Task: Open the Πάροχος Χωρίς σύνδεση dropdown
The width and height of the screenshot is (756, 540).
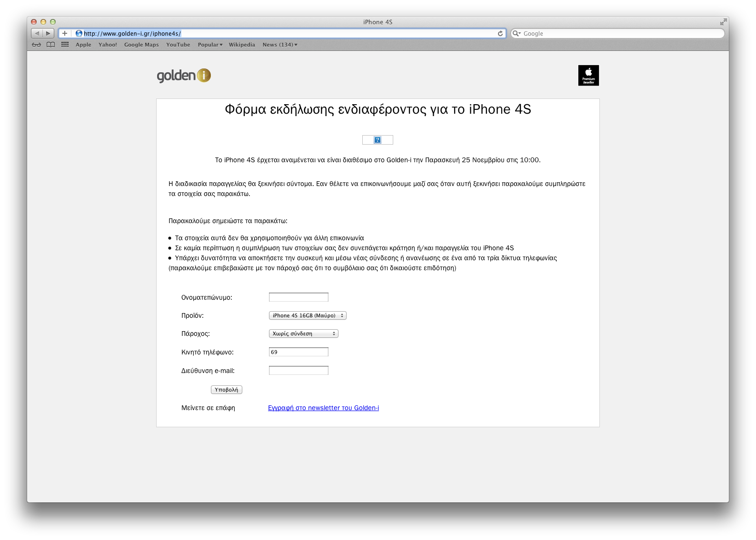Action: tap(304, 334)
